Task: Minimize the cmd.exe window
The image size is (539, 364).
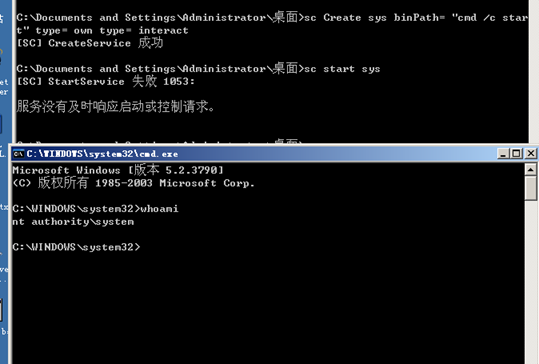Action: [503, 153]
